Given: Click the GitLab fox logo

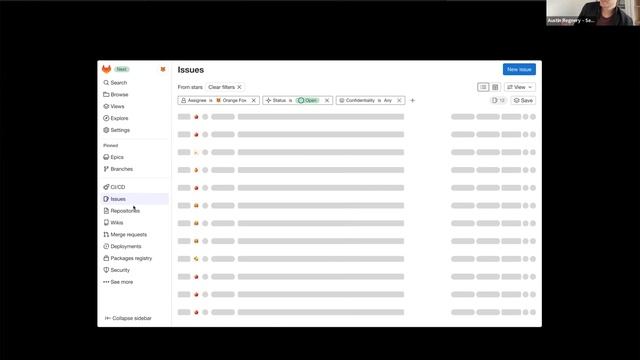Looking at the screenshot, I should 107,69.
